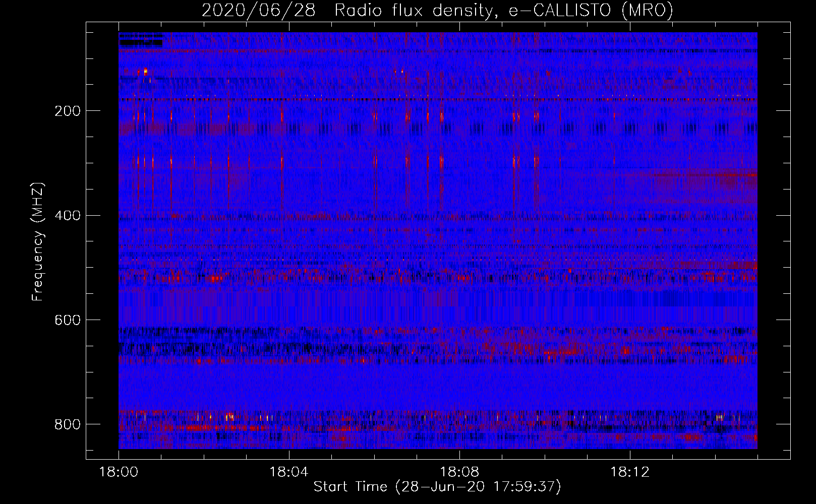
Task: Click the frequency tick label 400
Action: (x=67, y=216)
